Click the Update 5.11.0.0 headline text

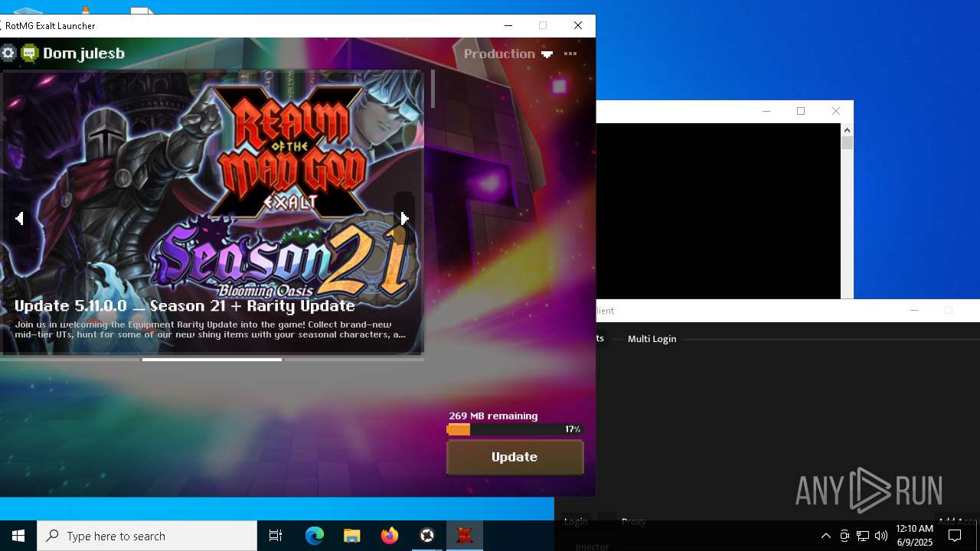point(185,305)
